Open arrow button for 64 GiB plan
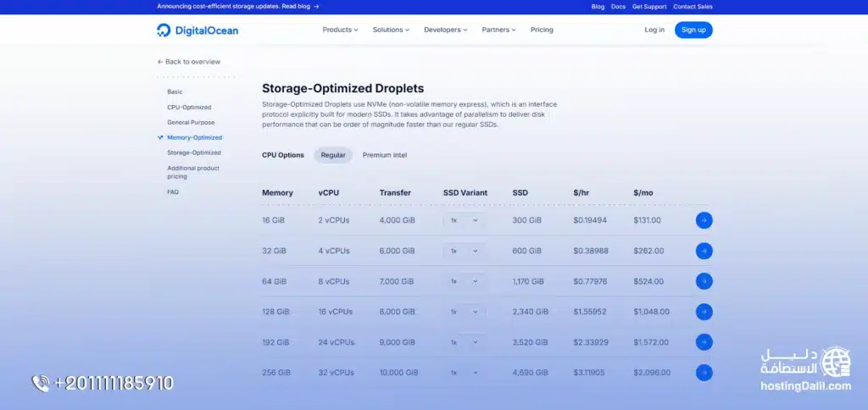Viewport: 868px width, 410px height. click(704, 281)
